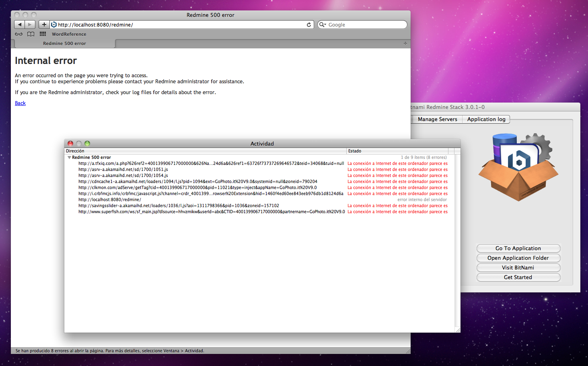The image size is (588, 366).
Task: Sort by Estado column header
Action: [397, 151]
